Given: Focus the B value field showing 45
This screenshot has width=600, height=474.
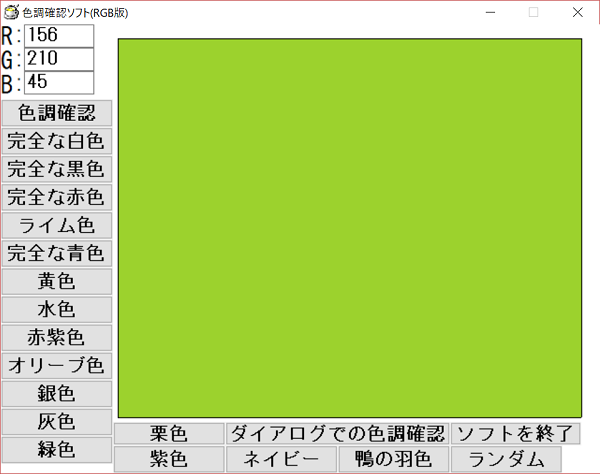Looking at the screenshot, I should coord(59,82).
